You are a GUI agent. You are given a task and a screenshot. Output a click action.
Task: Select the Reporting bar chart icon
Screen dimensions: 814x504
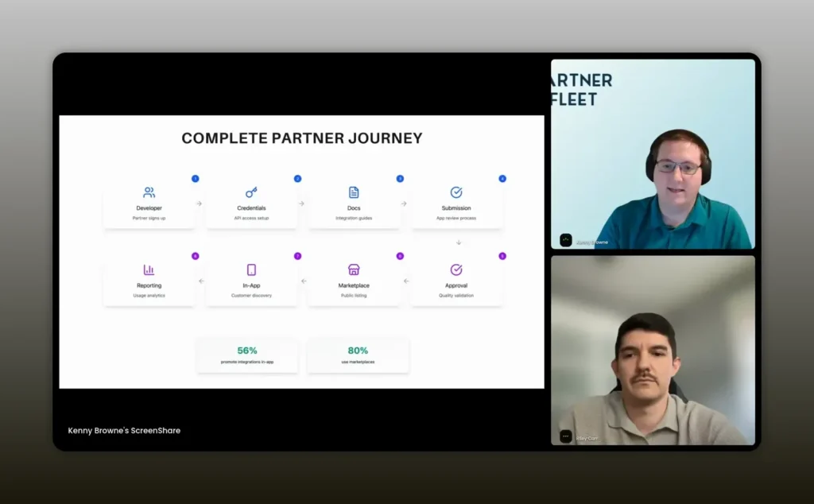coord(149,269)
